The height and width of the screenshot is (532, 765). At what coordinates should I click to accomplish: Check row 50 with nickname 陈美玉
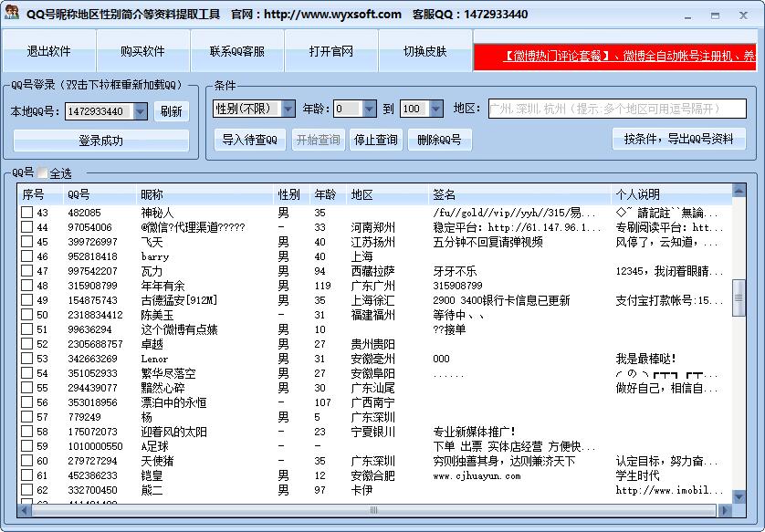coord(27,315)
